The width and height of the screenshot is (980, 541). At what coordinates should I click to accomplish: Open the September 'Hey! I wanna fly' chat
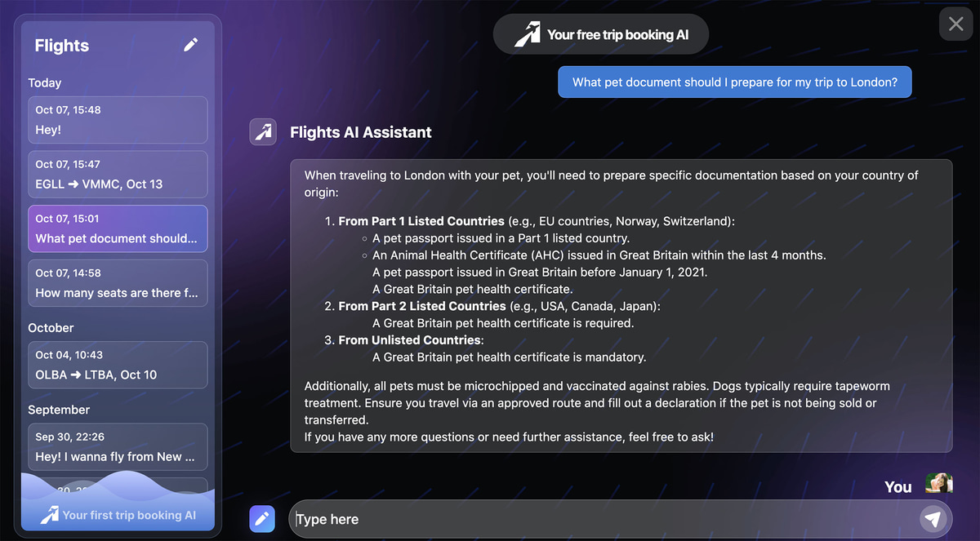(x=118, y=446)
